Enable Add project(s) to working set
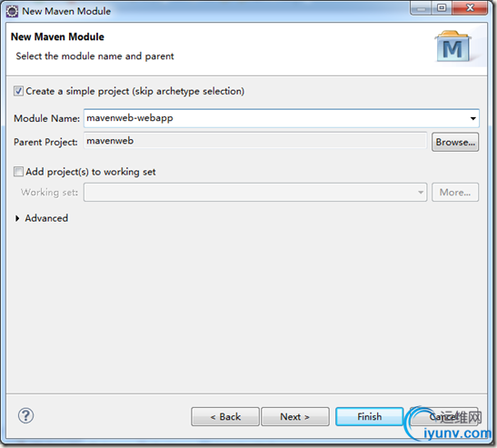The height and width of the screenshot is (448, 497). (18, 172)
